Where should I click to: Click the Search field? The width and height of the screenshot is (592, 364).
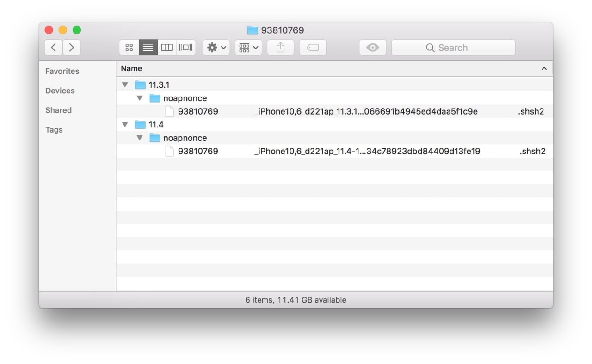453,48
